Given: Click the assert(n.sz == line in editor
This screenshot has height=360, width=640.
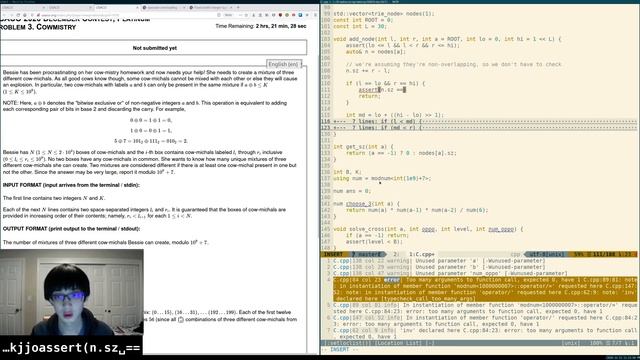Looking at the screenshot, I should point(382,90).
